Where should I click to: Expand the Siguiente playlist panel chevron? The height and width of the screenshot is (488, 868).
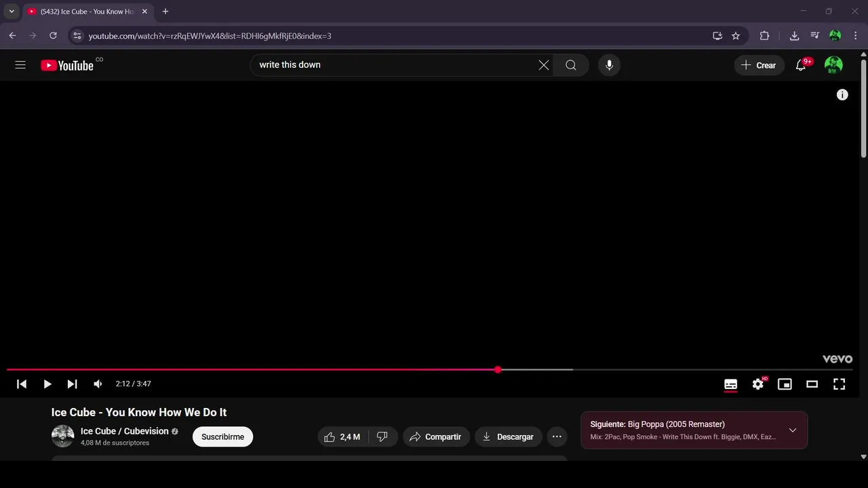[x=793, y=430]
